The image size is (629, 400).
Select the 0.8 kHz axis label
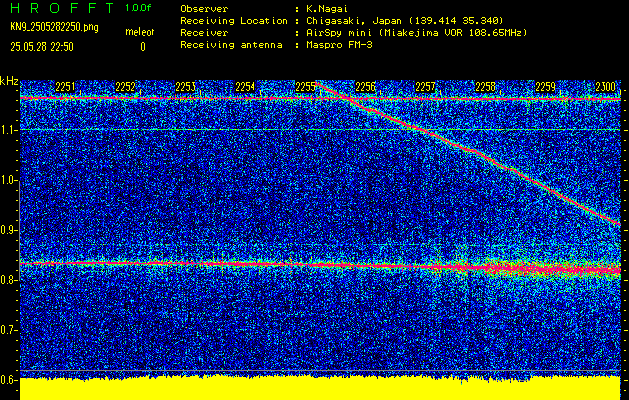[x=9, y=280]
